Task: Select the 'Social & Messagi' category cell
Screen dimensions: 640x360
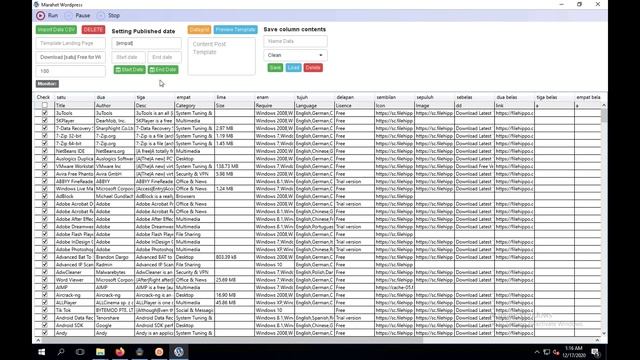Action: [x=195, y=310]
